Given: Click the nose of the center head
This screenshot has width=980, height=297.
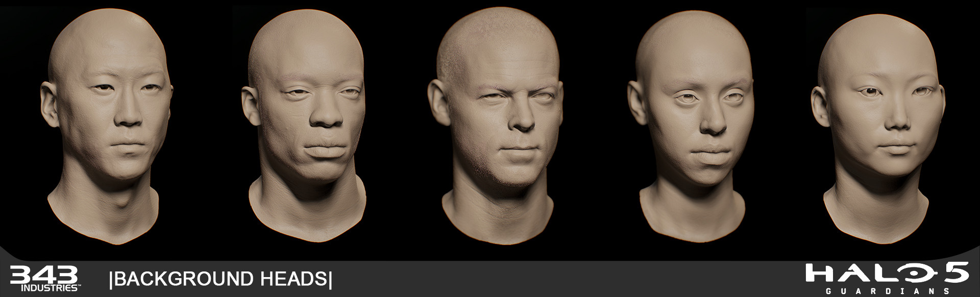Looking at the screenshot, I should point(522,121).
